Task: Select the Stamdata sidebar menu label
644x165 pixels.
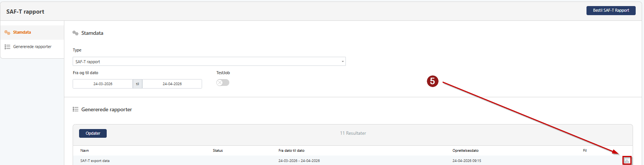Action: pyautogui.click(x=22, y=33)
